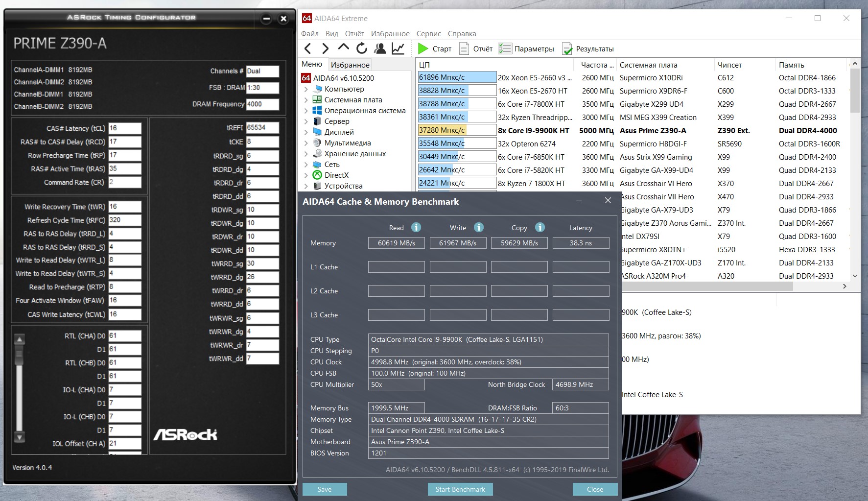Open the Справка menu
Viewport: 868px width, 501px height.
click(x=462, y=34)
